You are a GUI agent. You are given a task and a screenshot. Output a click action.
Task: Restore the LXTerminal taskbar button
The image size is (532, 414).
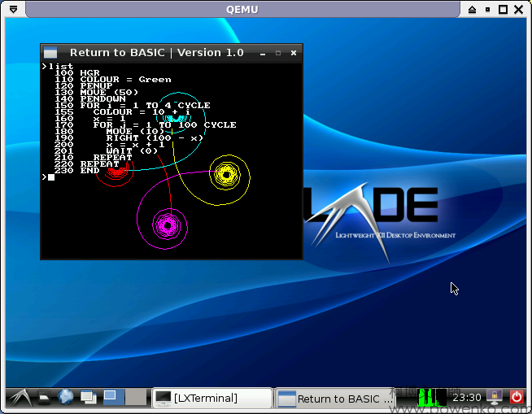[x=212, y=398]
